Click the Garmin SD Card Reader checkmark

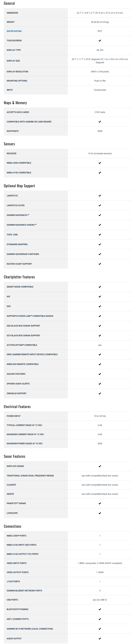pos(100,122)
